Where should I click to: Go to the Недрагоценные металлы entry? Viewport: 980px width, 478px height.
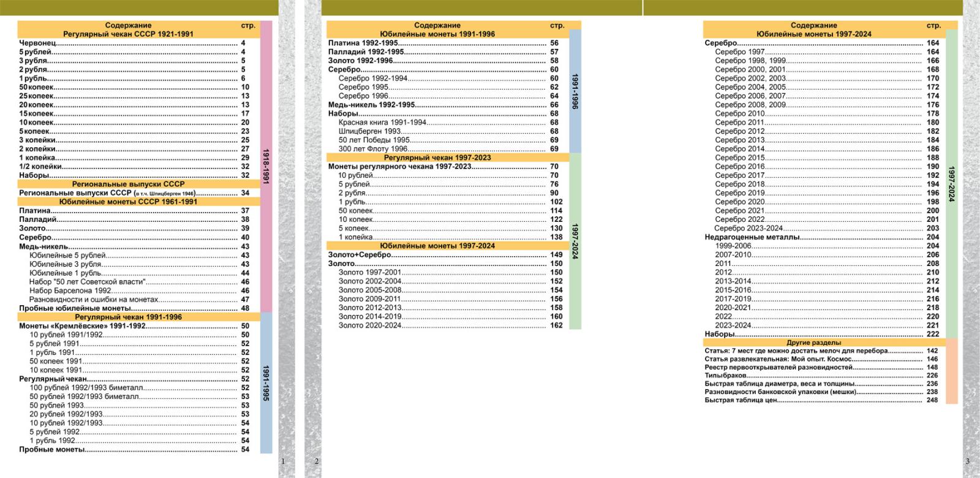(x=752, y=237)
